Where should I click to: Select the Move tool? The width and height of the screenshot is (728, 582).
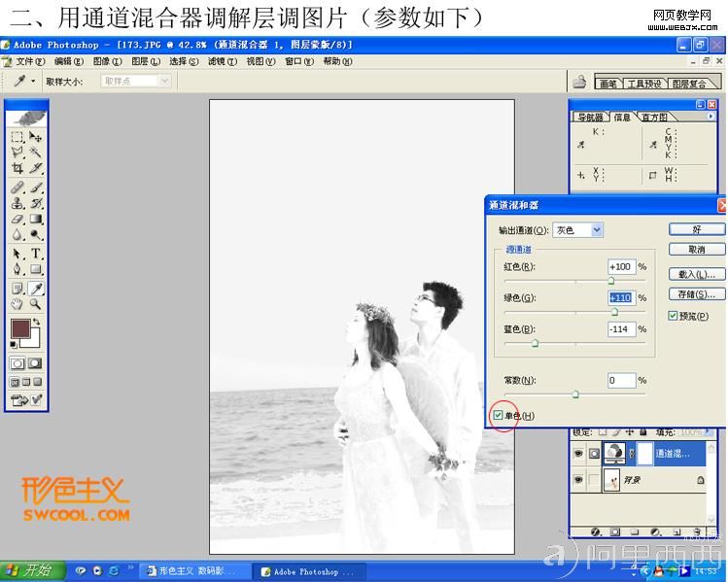click(x=36, y=138)
